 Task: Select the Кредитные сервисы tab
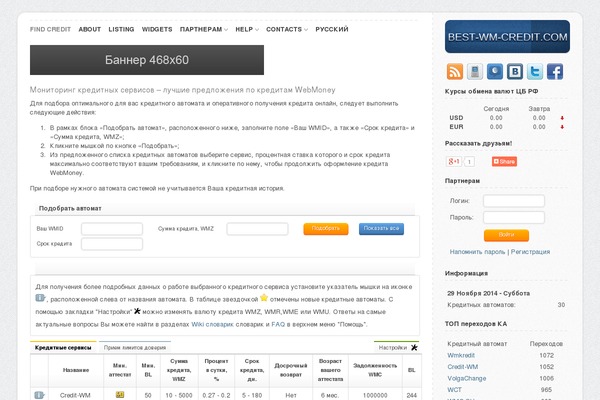point(63,348)
